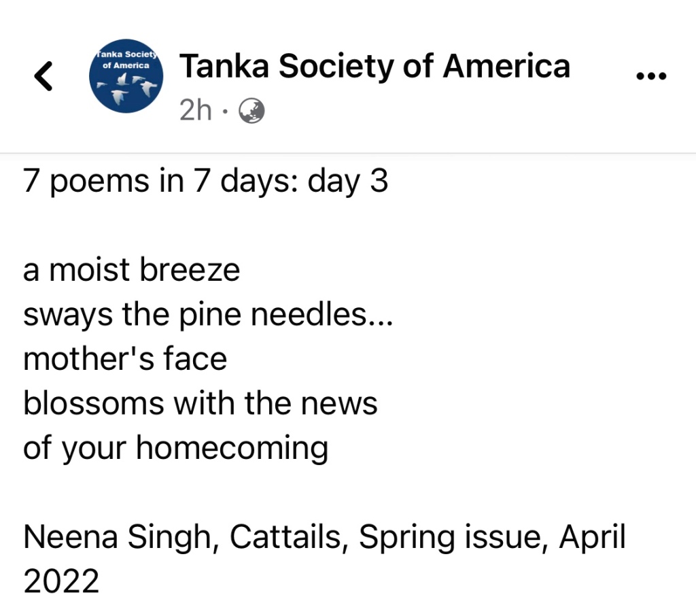Select the "a moist breeze" line

pos(132,270)
